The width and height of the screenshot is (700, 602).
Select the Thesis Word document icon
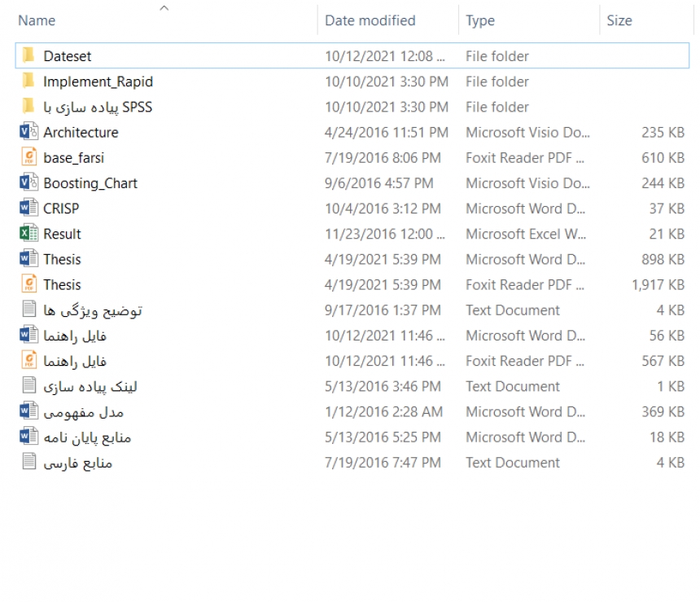tap(29, 259)
